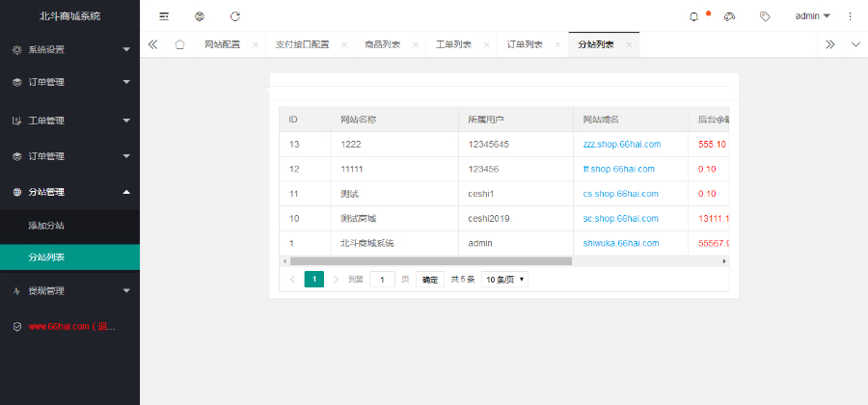Open tab operations dropdown arrow
Screen dimensions: 868x405
point(855,44)
